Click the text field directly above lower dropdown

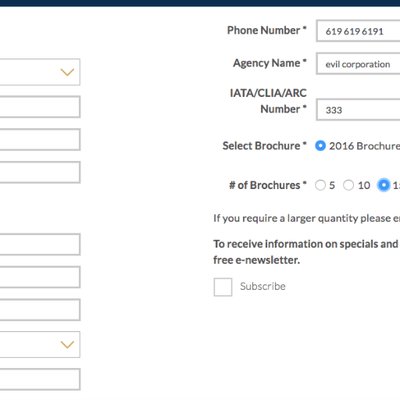(40, 310)
